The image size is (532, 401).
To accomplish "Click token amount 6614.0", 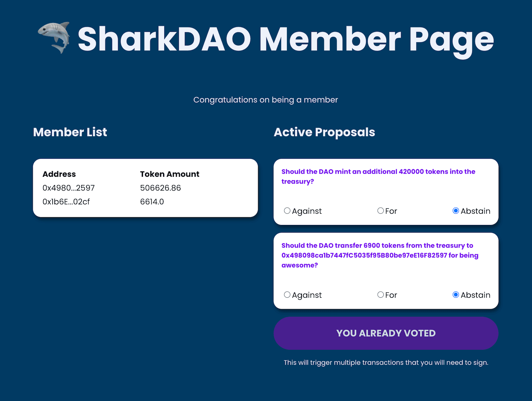I will 152,202.
